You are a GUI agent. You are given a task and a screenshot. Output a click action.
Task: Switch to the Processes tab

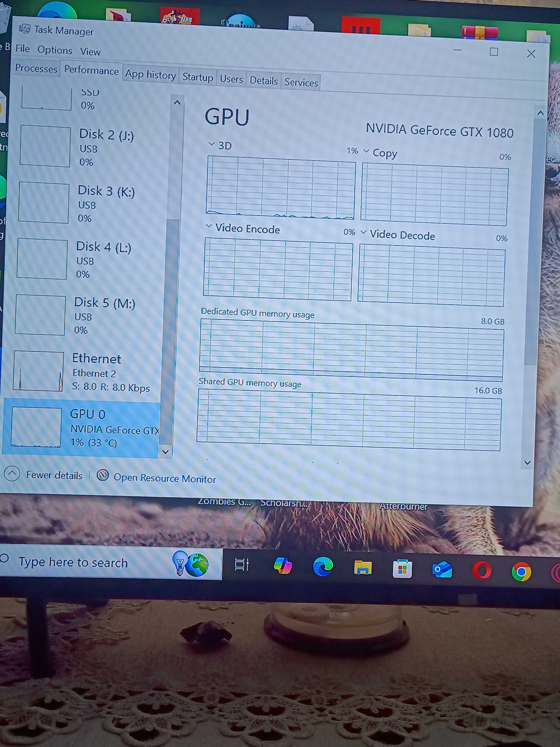click(36, 68)
